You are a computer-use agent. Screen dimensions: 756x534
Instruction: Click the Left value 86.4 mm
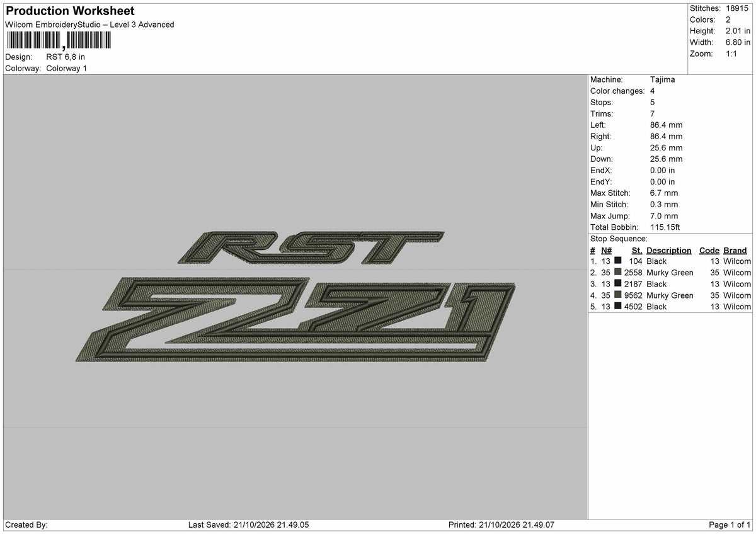point(666,125)
